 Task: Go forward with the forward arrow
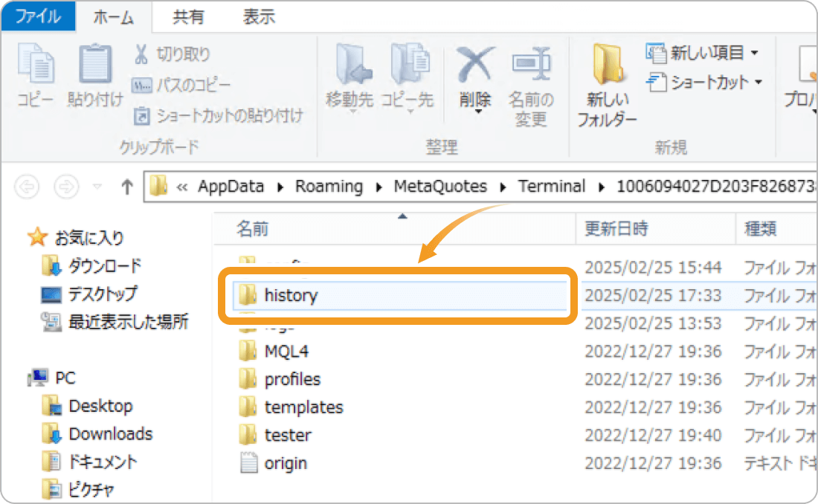66,187
